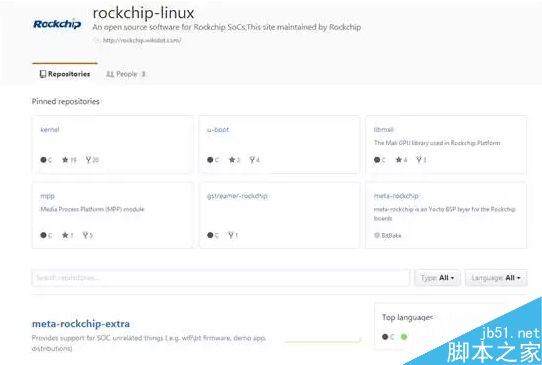The width and height of the screenshot is (542, 365).
Task: Click the fork icon on kernel repository
Action: [88, 160]
